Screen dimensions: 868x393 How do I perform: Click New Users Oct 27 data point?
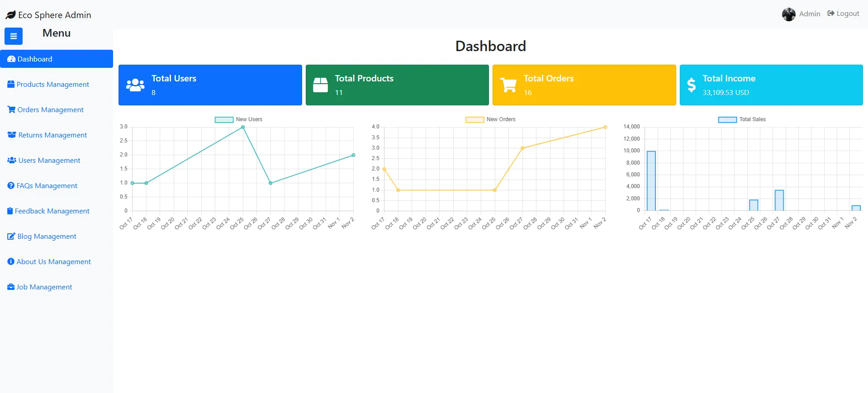tap(270, 183)
